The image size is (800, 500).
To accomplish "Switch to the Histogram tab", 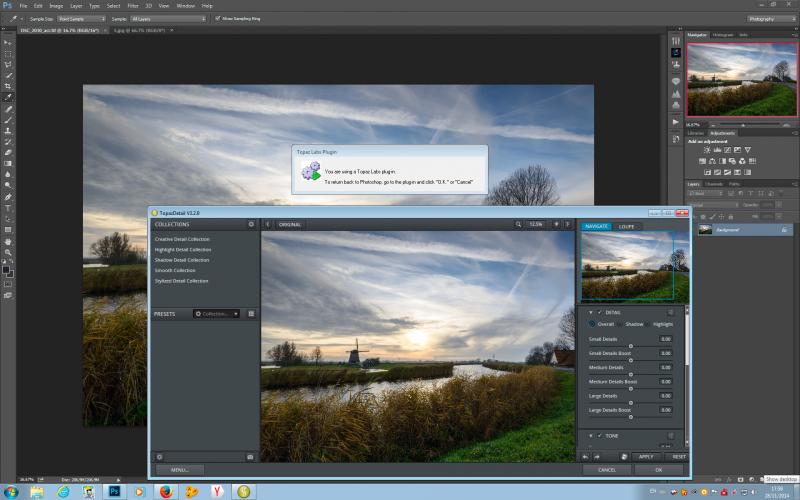I will tap(722, 35).
